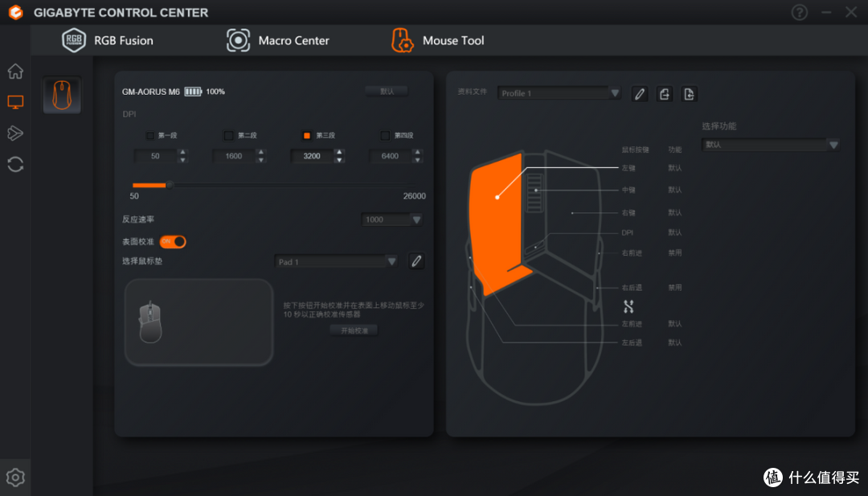The width and height of the screenshot is (868, 496).
Task: Open the home icon in sidebar
Action: click(x=15, y=71)
